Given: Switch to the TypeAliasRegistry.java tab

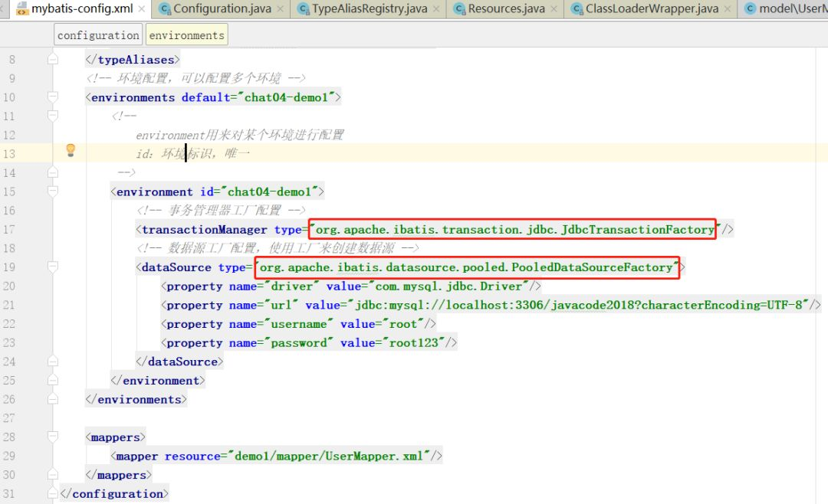Looking at the screenshot, I should (x=368, y=9).
